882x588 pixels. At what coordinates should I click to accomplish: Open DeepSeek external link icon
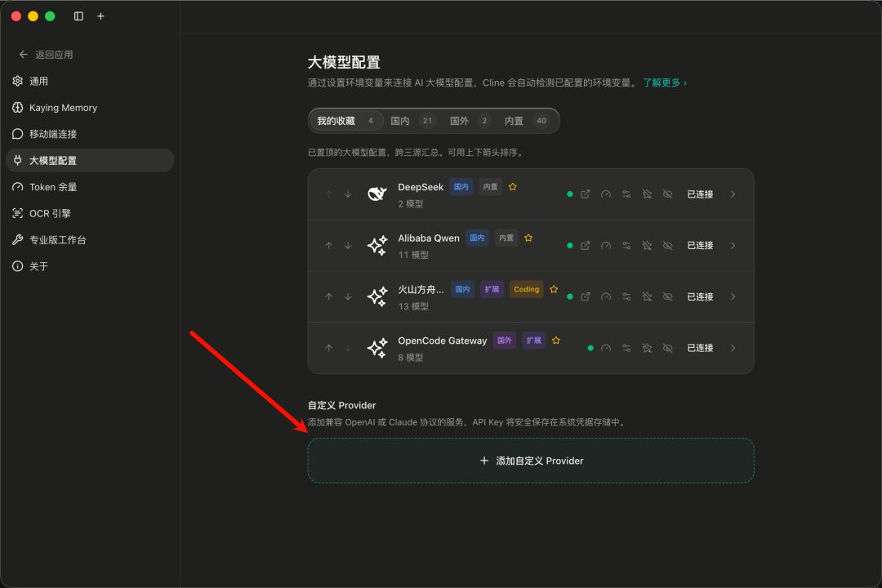(586, 194)
